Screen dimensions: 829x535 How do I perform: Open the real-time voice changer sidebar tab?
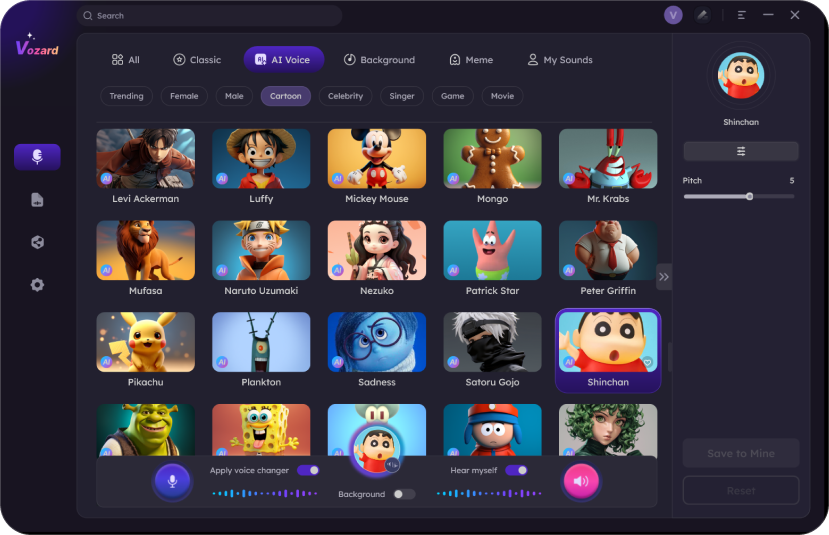pyautogui.click(x=37, y=157)
